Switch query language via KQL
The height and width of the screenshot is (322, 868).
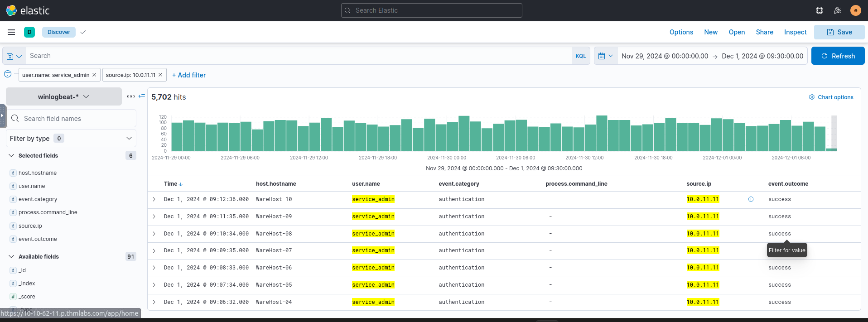[x=580, y=56]
